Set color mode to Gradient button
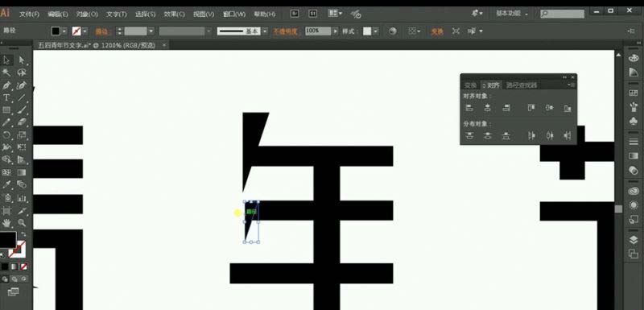The image size is (644, 310). coord(14,267)
